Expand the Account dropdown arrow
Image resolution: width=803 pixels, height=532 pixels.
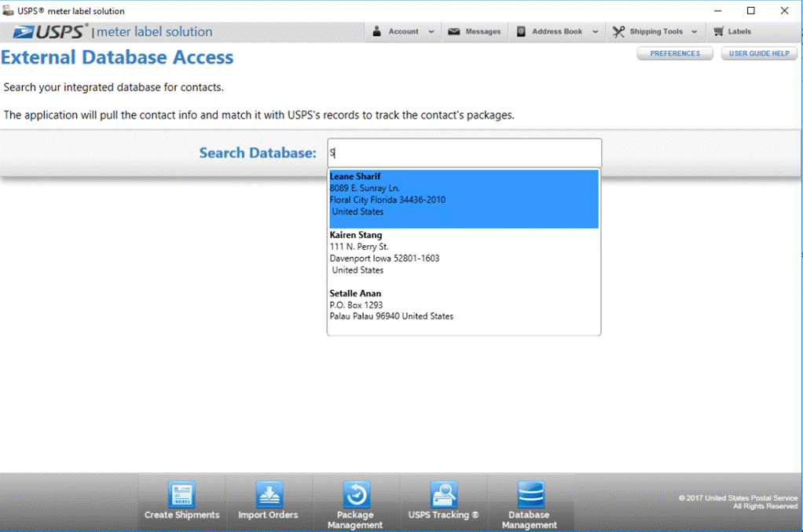431,31
